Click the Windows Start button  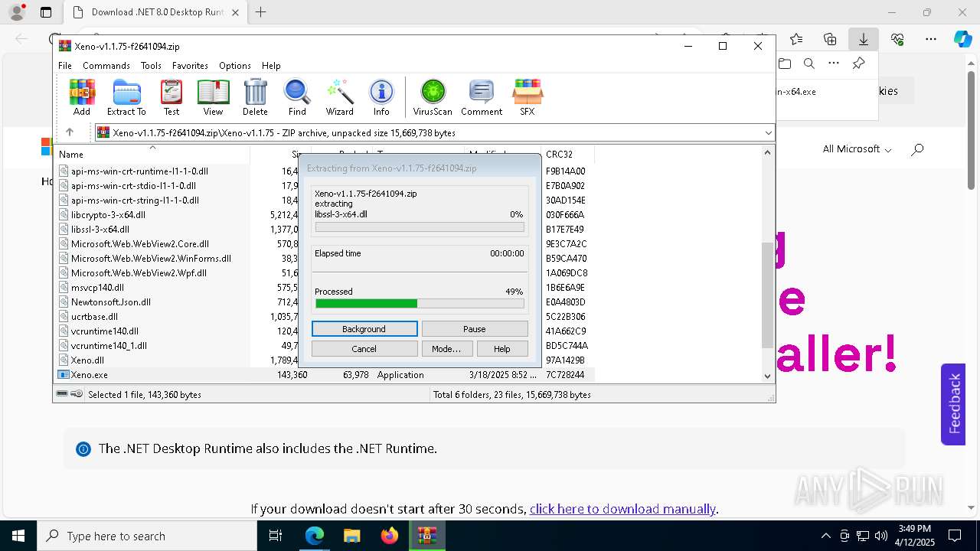click(x=18, y=536)
